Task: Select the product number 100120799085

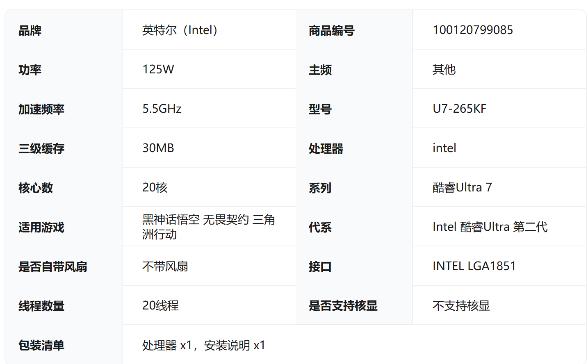Action: click(x=472, y=30)
